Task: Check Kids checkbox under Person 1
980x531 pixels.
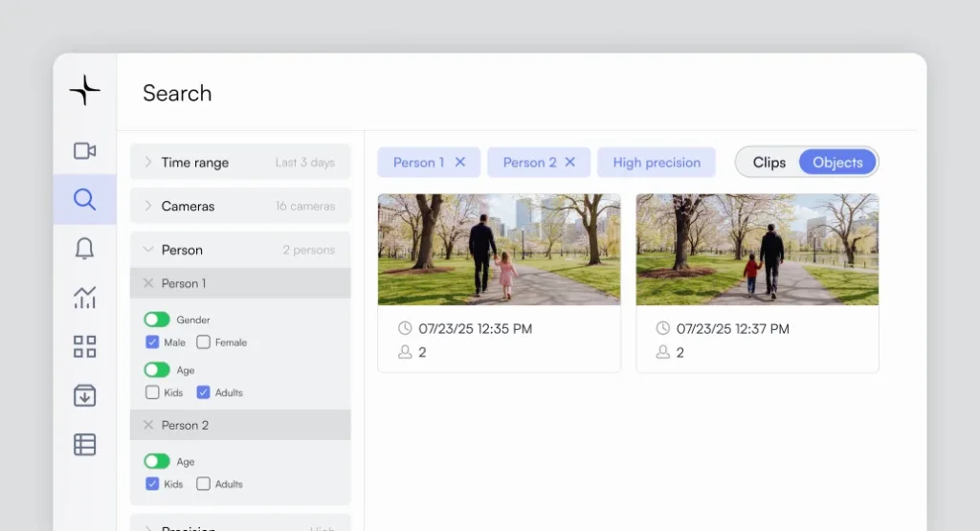Action: coord(152,392)
